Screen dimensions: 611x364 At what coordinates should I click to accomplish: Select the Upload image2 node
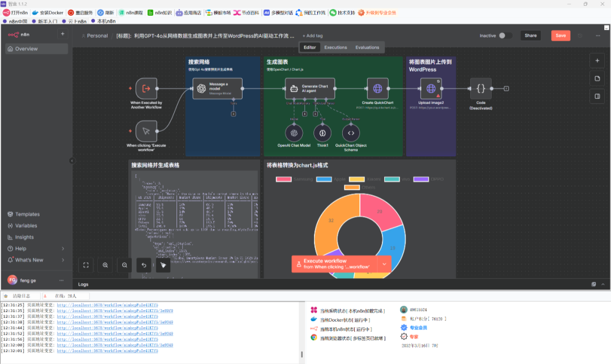[431, 89]
